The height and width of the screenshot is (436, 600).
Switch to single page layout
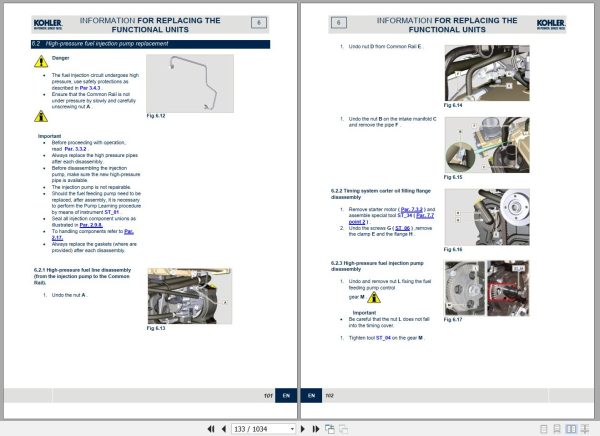(543, 429)
